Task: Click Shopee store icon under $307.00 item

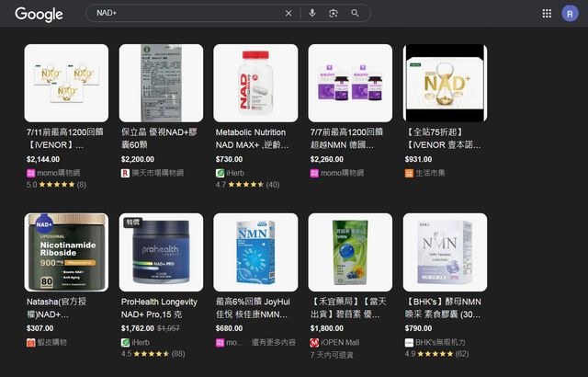Action: click(x=30, y=342)
